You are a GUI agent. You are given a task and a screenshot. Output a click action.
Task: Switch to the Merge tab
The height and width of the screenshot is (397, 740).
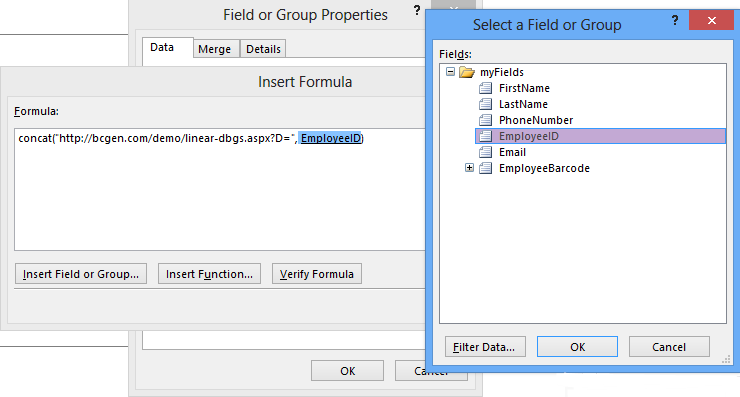pyautogui.click(x=215, y=49)
